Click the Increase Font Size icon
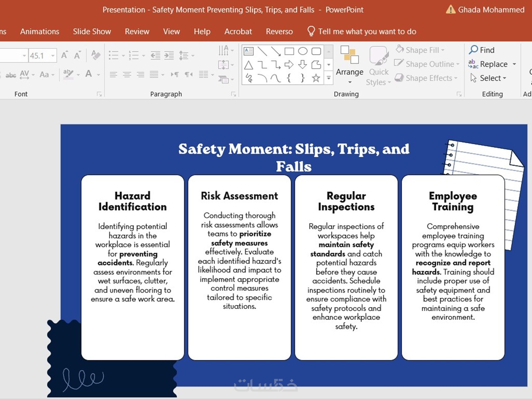Viewport: 532px width, 400px height. 65,55
